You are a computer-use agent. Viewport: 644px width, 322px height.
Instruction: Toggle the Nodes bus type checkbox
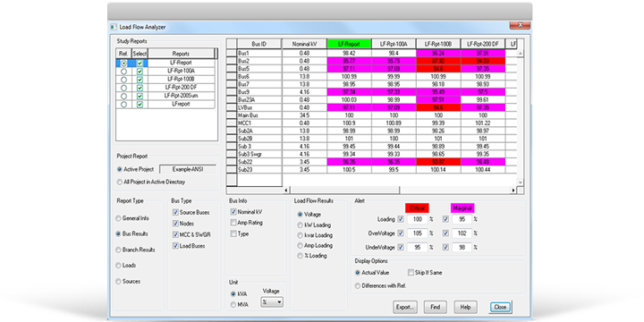pos(175,224)
